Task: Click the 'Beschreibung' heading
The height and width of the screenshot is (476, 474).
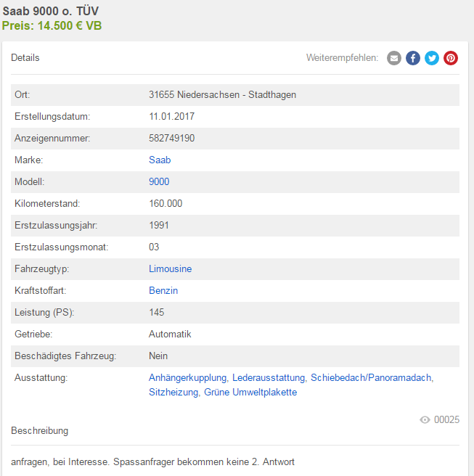Action: click(39, 430)
